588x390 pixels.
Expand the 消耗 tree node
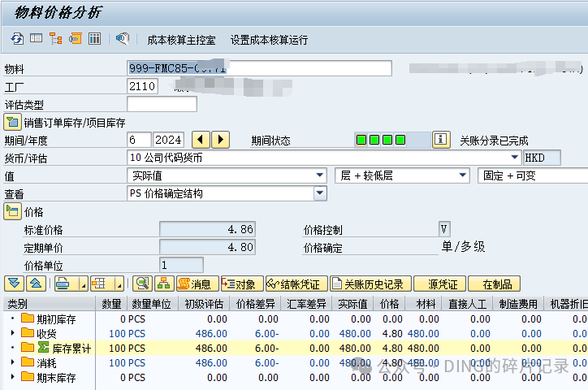point(12,362)
